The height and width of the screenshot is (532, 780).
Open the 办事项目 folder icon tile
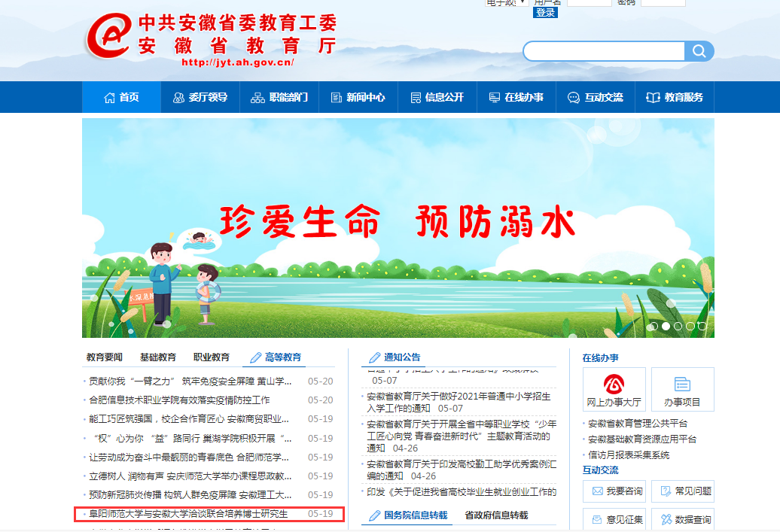(682, 390)
